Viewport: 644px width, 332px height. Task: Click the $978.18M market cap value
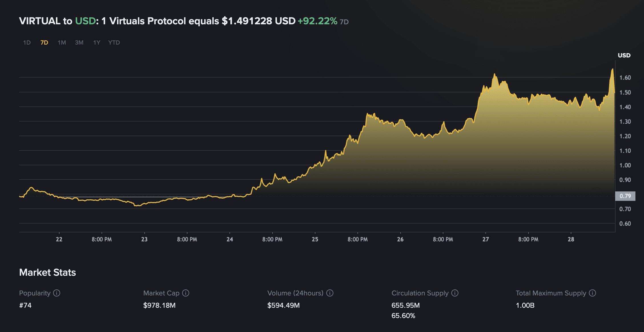click(159, 305)
